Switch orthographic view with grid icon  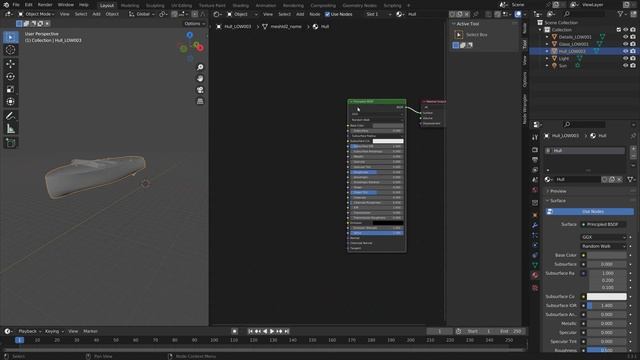point(200,101)
